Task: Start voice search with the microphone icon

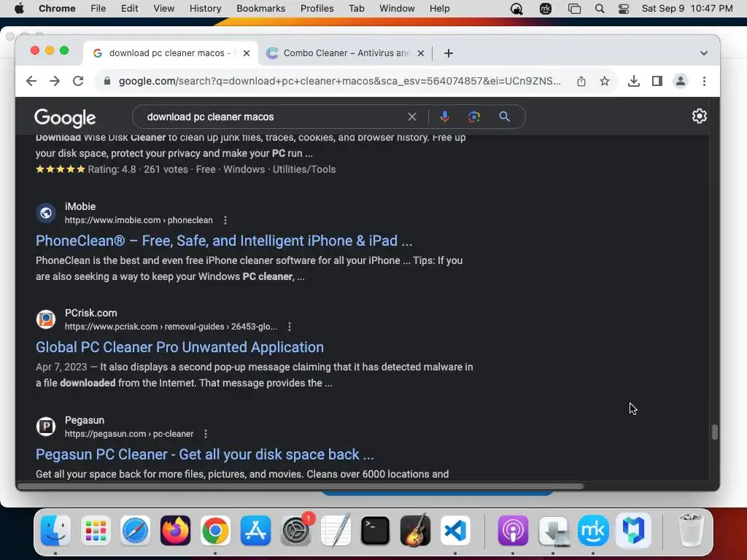Action: click(444, 117)
